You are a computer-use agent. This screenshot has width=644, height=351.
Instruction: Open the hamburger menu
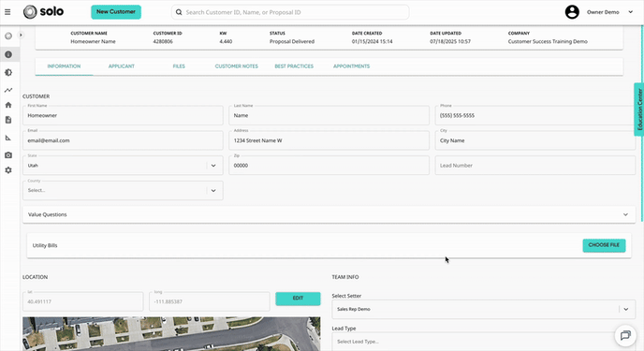click(7, 12)
